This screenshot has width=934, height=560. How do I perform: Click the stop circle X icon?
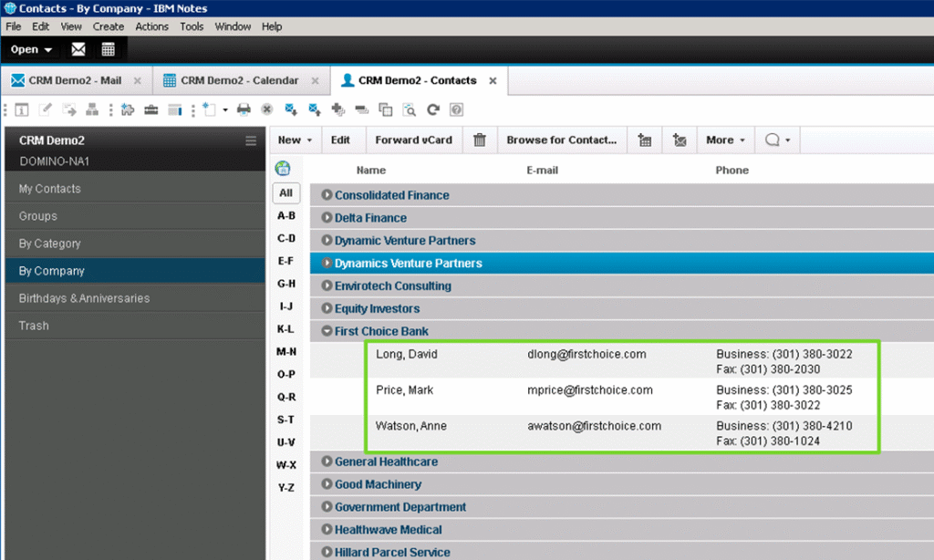(267, 109)
